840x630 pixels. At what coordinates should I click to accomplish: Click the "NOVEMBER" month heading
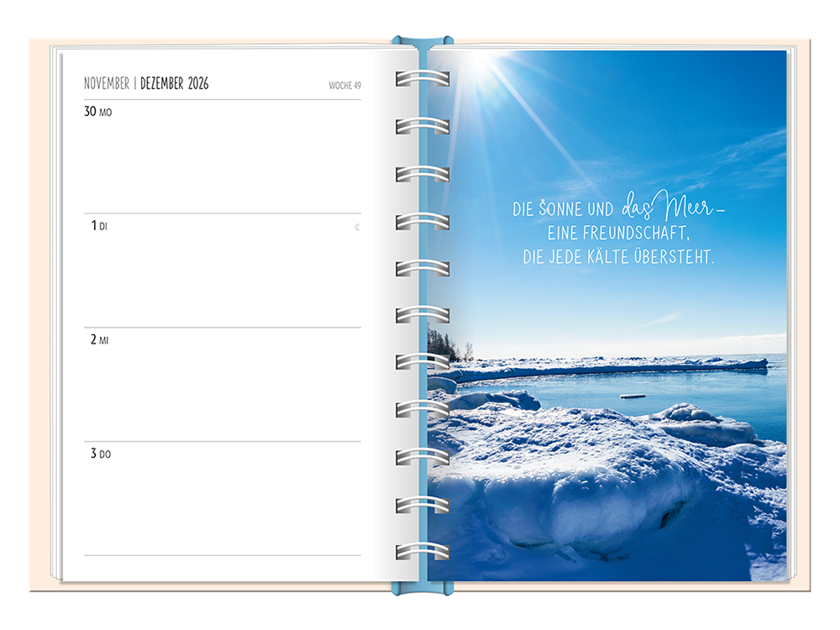[x=107, y=84]
